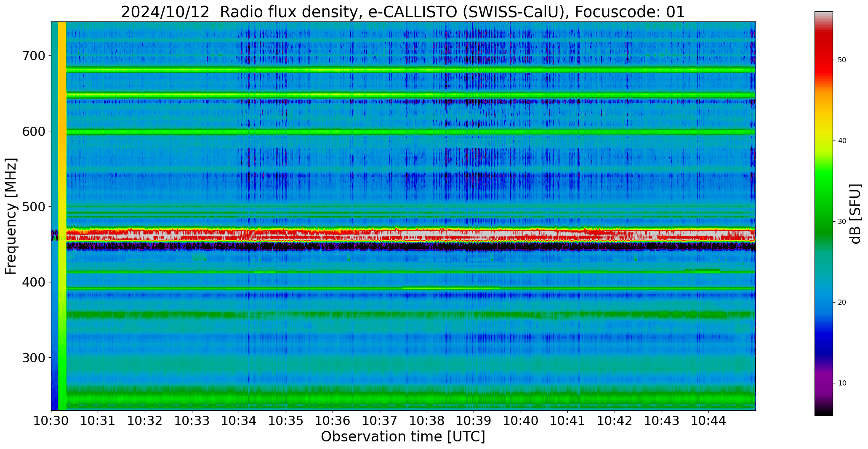Click the colorbar tick label 10

[842, 383]
